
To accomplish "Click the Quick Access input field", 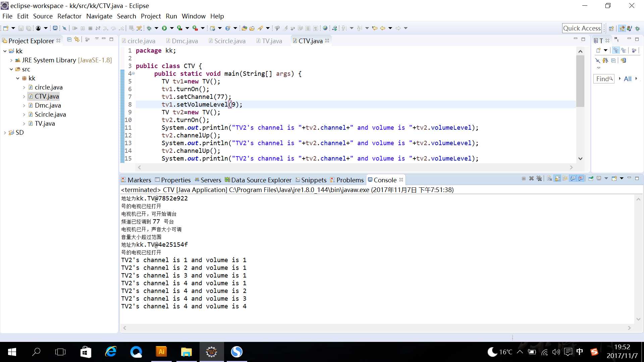I will click(582, 28).
